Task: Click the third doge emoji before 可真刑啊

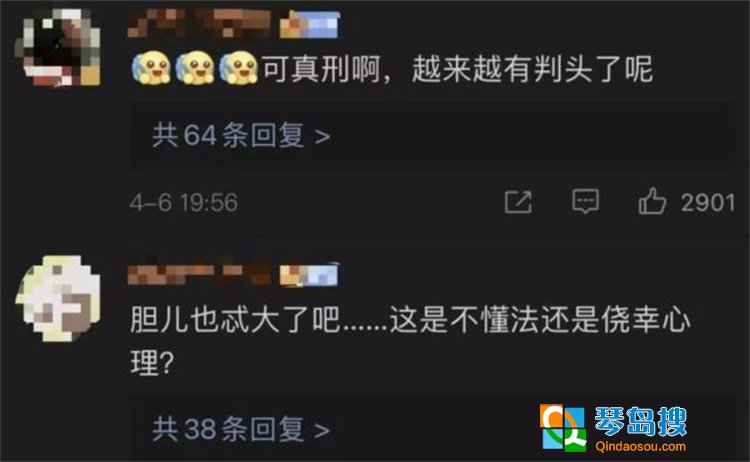Action: [x=238, y=67]
